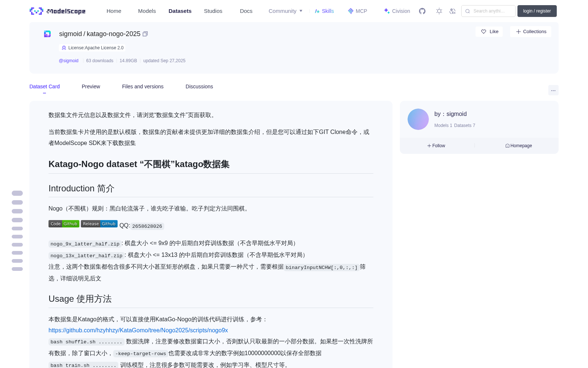
Task: Click the updated Sep 27,2025 text
Action: tap(164, 61)
